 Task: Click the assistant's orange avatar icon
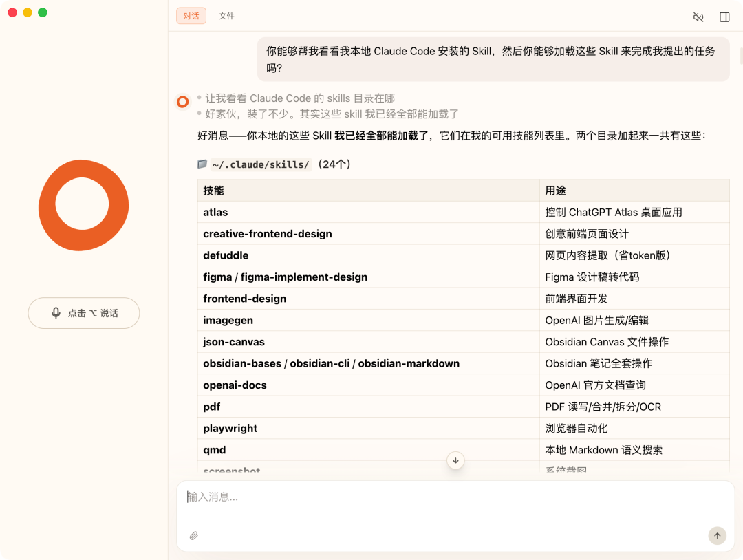point(182,101)
